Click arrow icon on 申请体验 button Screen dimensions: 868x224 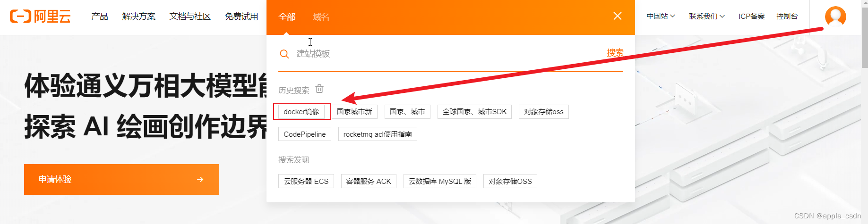[200, 179]
